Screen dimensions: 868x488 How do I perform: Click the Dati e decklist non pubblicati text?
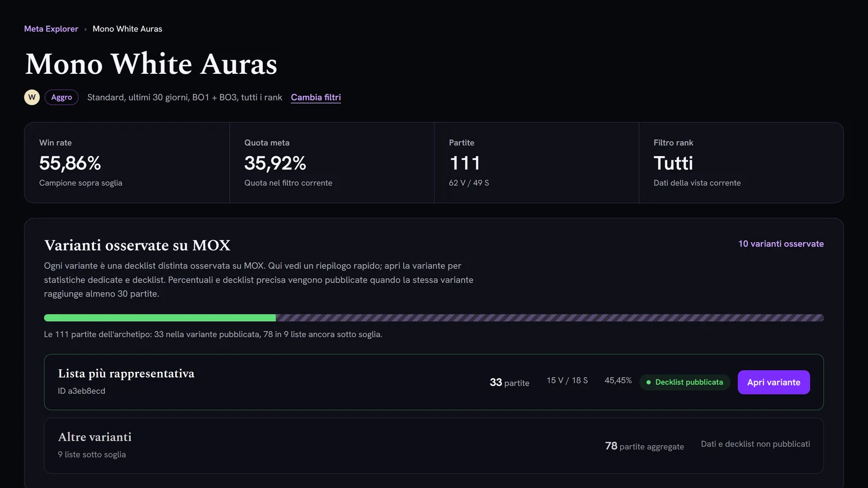[756, 444]
